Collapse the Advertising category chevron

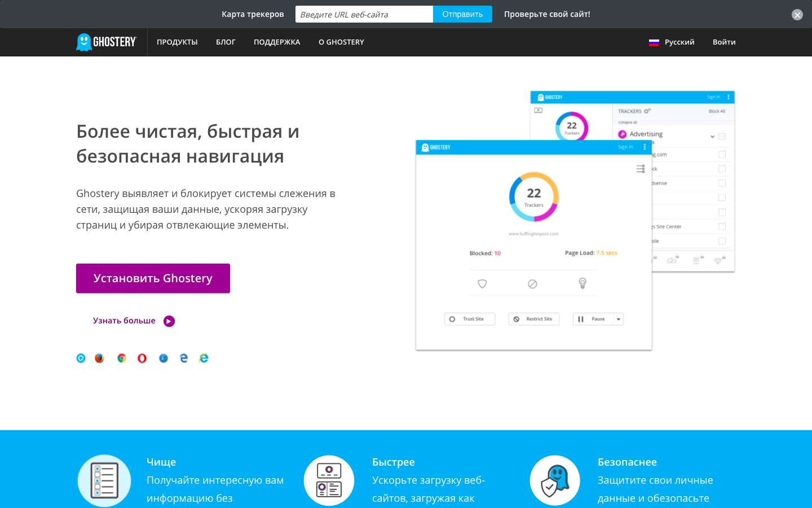pos(712,135)
